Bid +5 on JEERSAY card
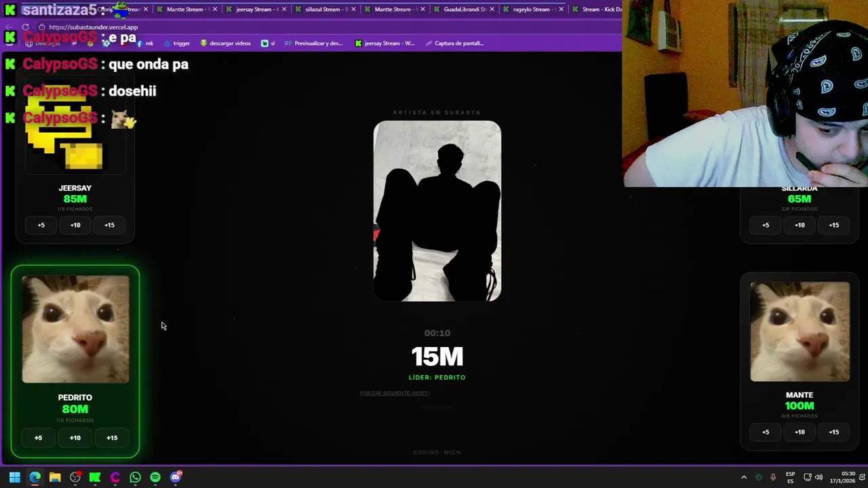Viewport: 868px width, 488px height. pos(41,225)
